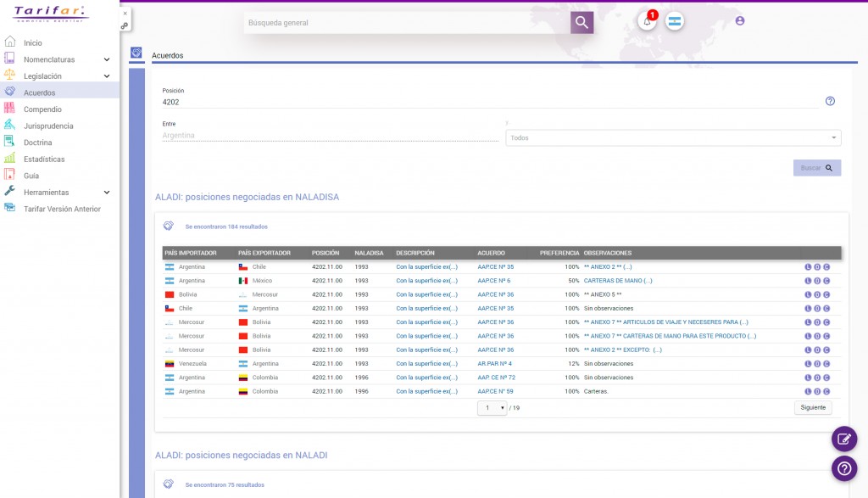Open the AAPCE Nº 59 agreement link
Screen dimensions: 868x498
[495, 392]
